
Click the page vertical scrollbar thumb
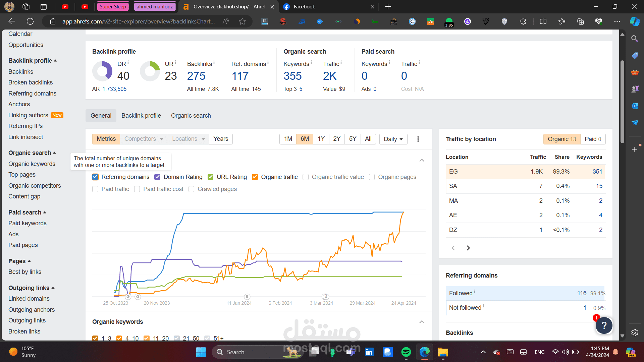622,101
